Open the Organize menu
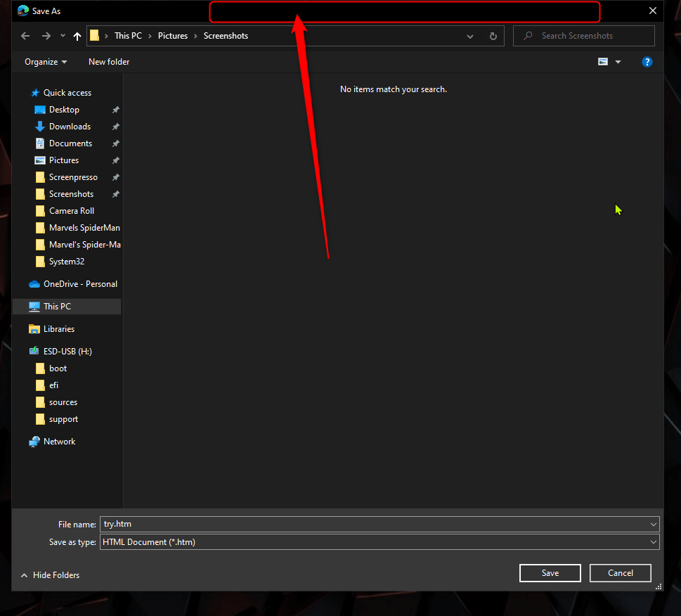This screenshot has width=681, height=616. pos(46,62)
